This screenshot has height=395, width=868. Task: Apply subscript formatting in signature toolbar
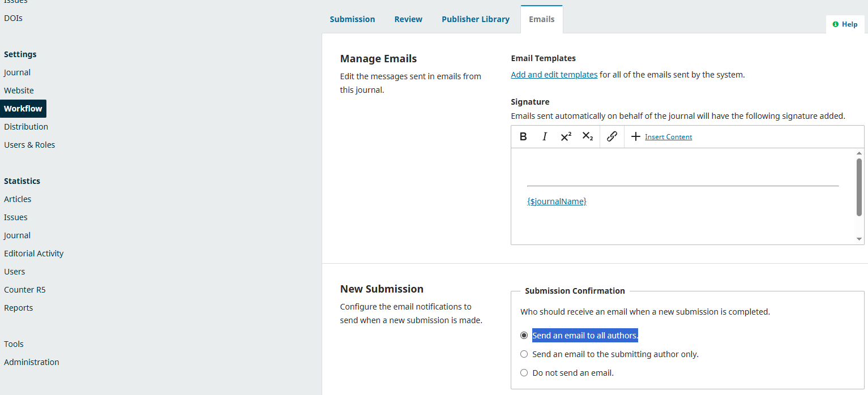pyautogui.click(x=588, y=136)
